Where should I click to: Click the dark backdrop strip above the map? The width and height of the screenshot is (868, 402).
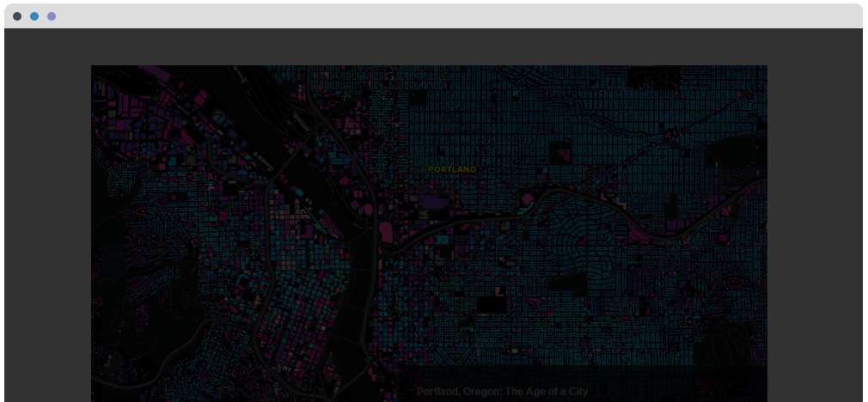coord(430,46)
